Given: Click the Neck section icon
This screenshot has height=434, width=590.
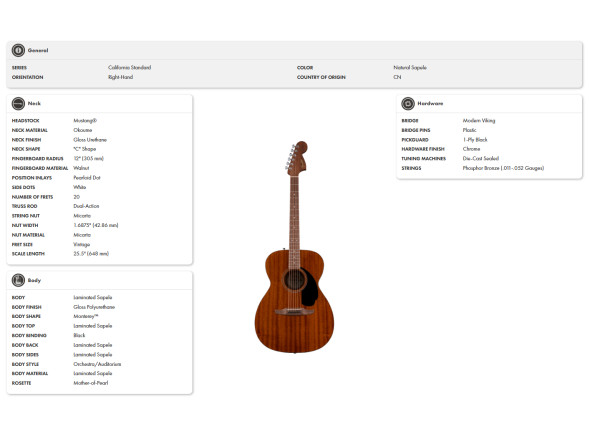Looking at the screenshot, I should click(18, 104).
